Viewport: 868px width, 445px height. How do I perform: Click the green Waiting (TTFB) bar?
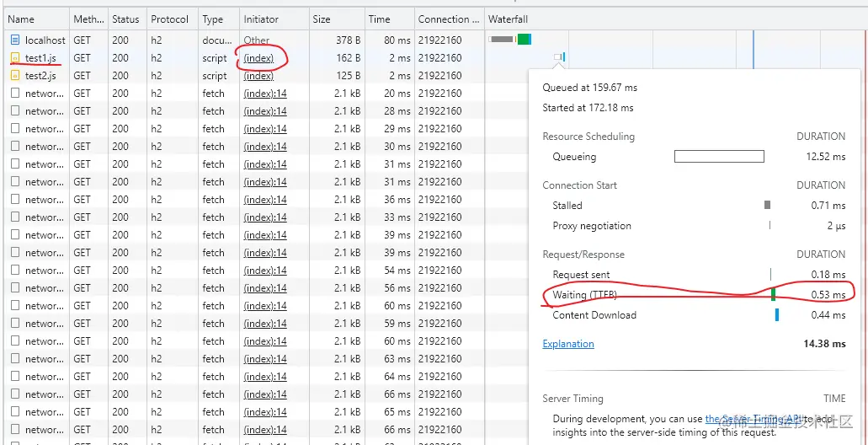coord(774,294)
